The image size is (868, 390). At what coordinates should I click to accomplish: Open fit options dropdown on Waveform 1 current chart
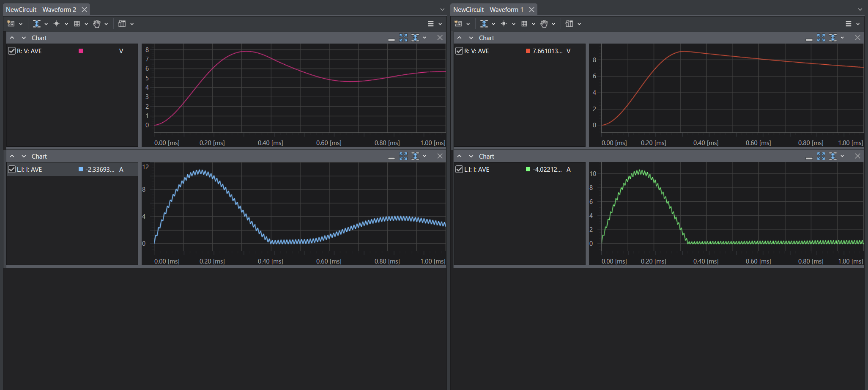[842, 156]
